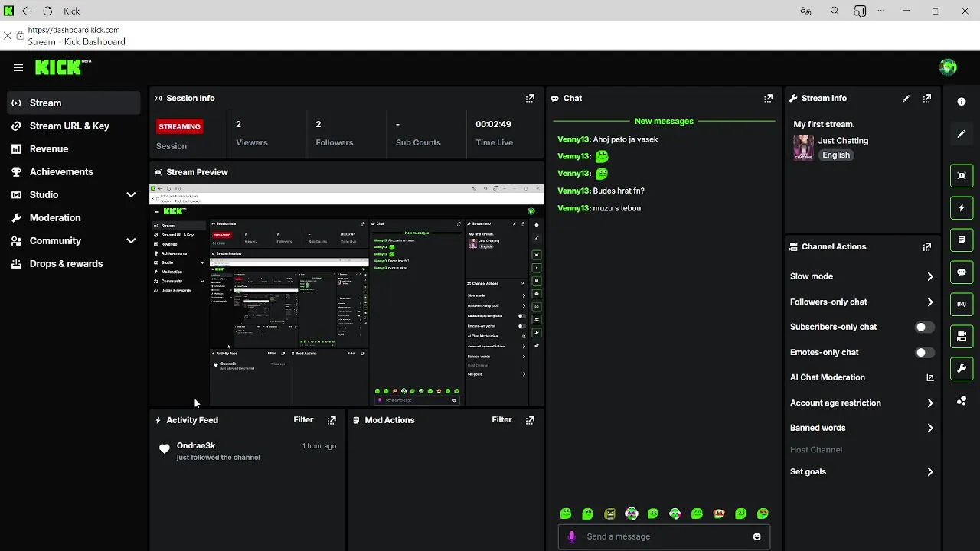The width and height of the screenshot is (980, 551).
Task: Open the hamburger navigation menu
Action: [x=18, y=67]
